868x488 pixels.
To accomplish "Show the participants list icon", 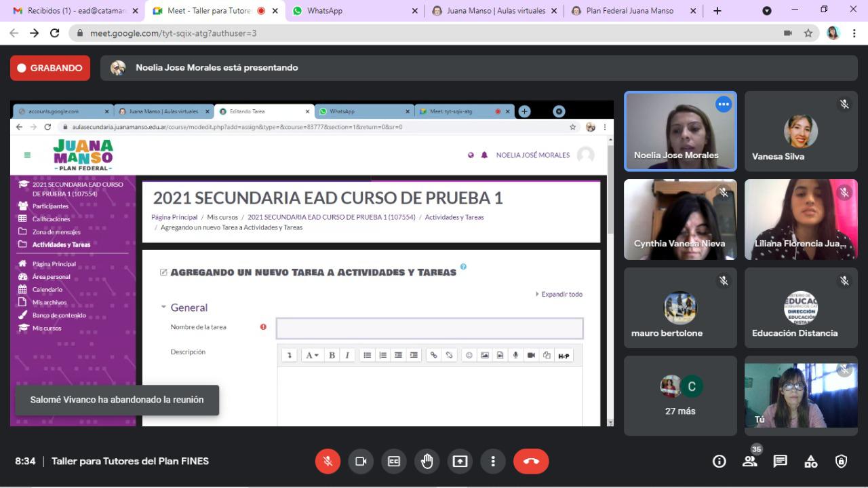I will tap(749, 462).
